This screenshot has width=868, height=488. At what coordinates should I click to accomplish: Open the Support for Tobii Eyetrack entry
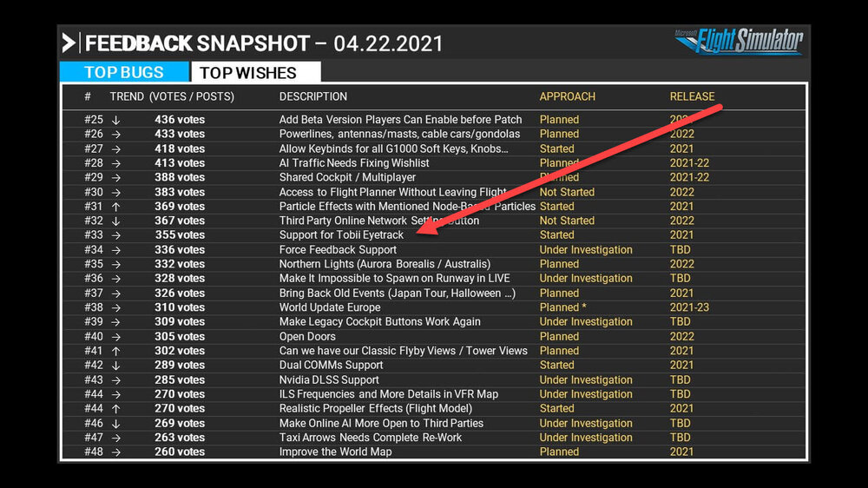click(x=341, y=235)
